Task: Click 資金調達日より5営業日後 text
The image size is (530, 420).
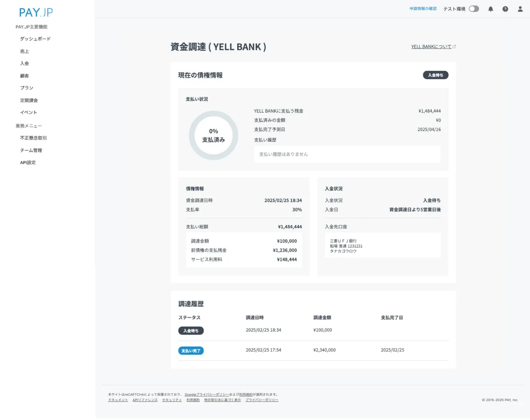Action: point(415,210)
